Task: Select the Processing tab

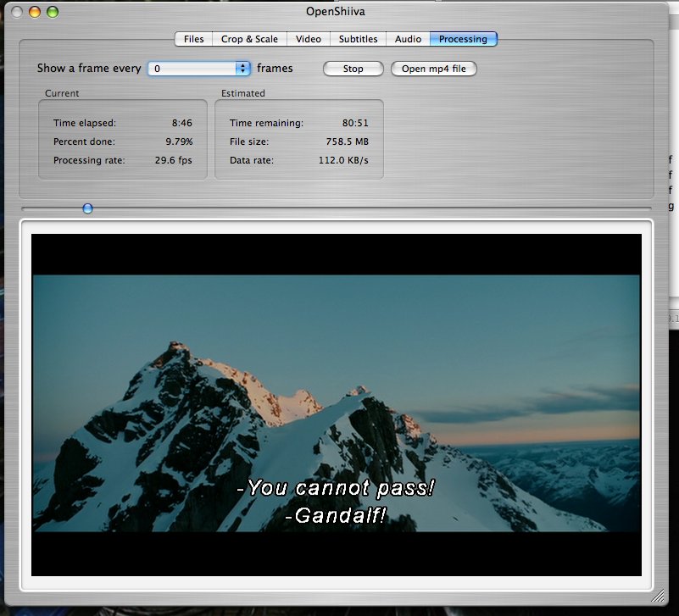Action: click(464, 39)
